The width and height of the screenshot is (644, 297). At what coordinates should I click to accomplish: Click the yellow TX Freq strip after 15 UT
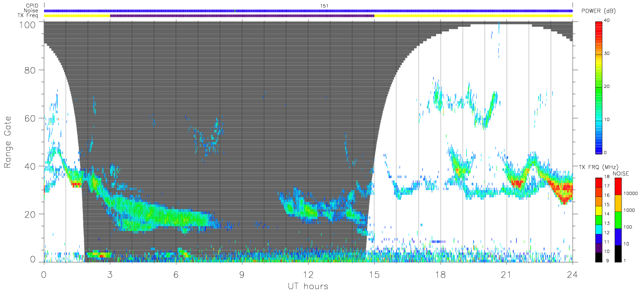tap(473, 16)
